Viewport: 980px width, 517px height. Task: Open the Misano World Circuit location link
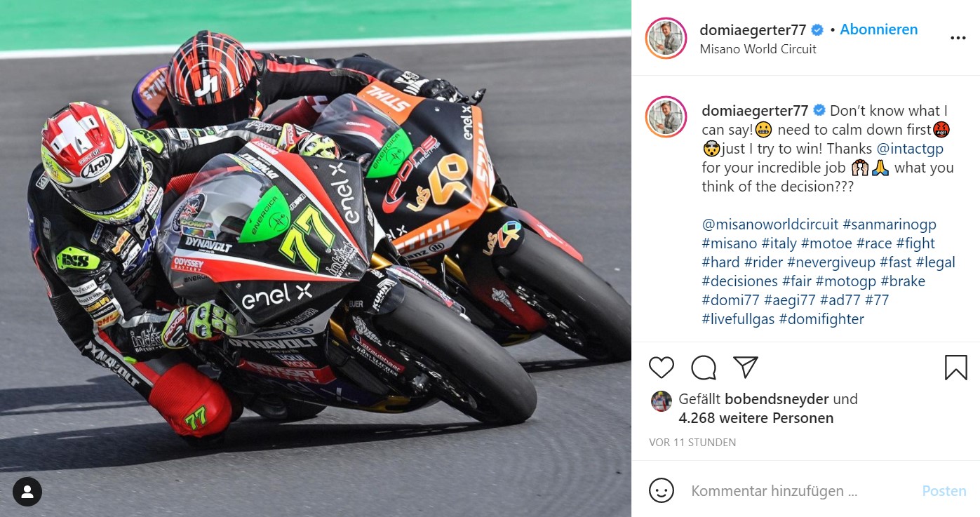tap(758, 49)
